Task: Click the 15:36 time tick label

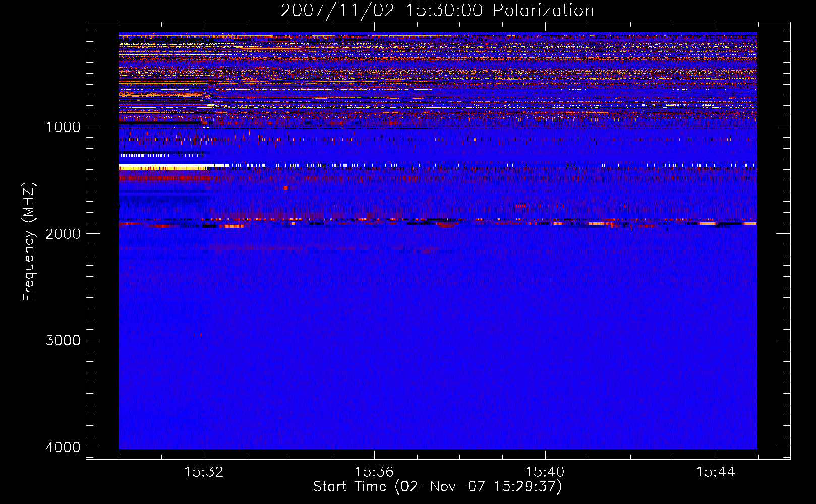Action: pyautogui.click(x=374, y=472)
